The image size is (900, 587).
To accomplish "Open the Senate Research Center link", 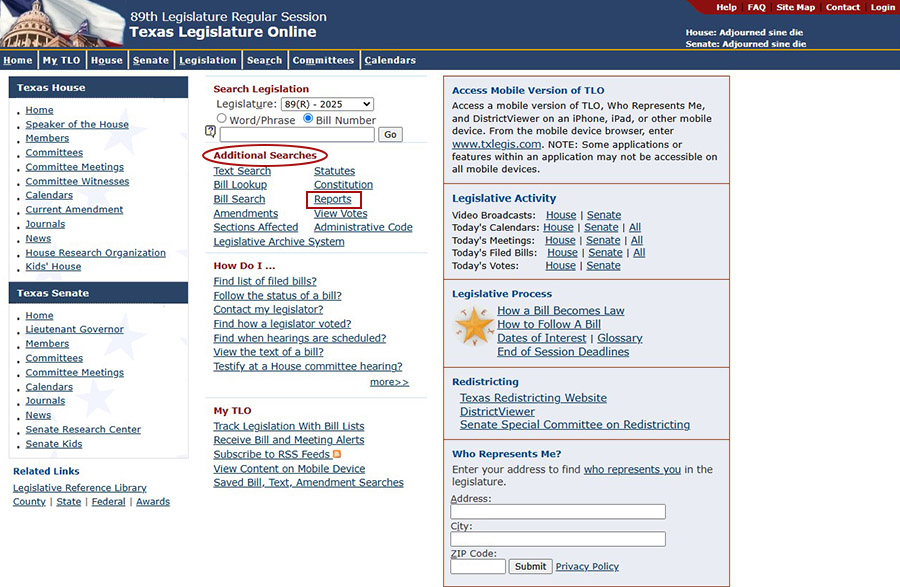I will click(83, 429).
